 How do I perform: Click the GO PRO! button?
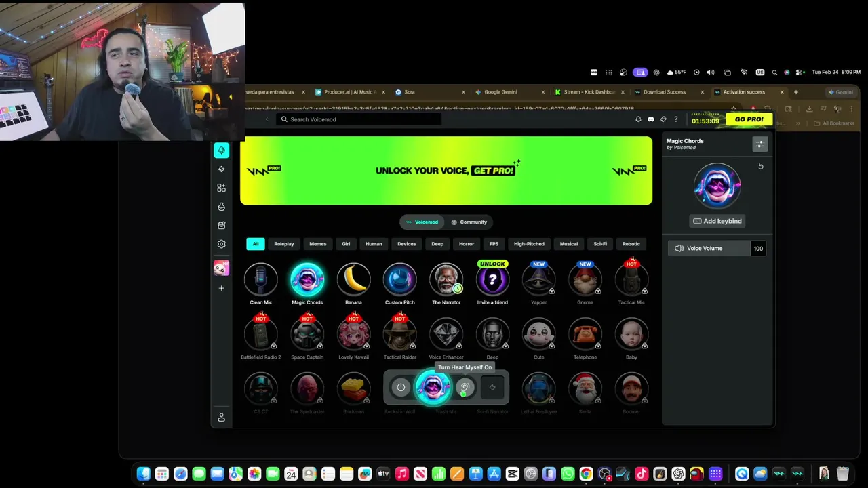749,119
